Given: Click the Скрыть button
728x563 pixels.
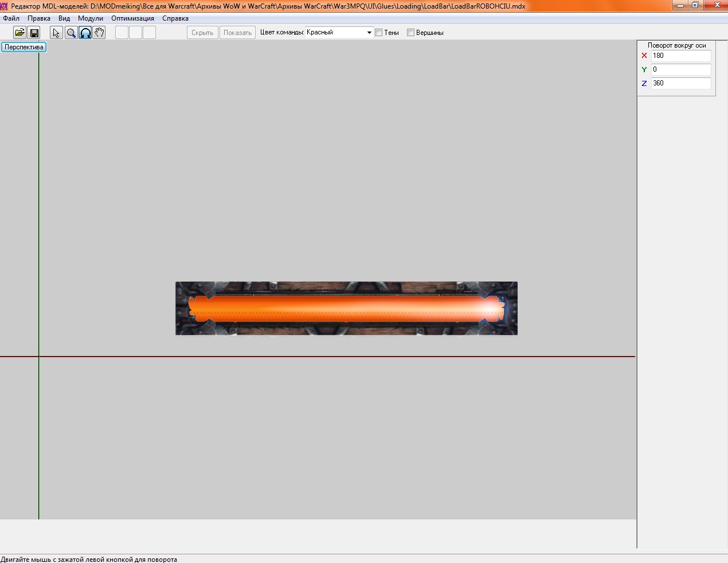Looking at the screenshot, I should (202, 33).
